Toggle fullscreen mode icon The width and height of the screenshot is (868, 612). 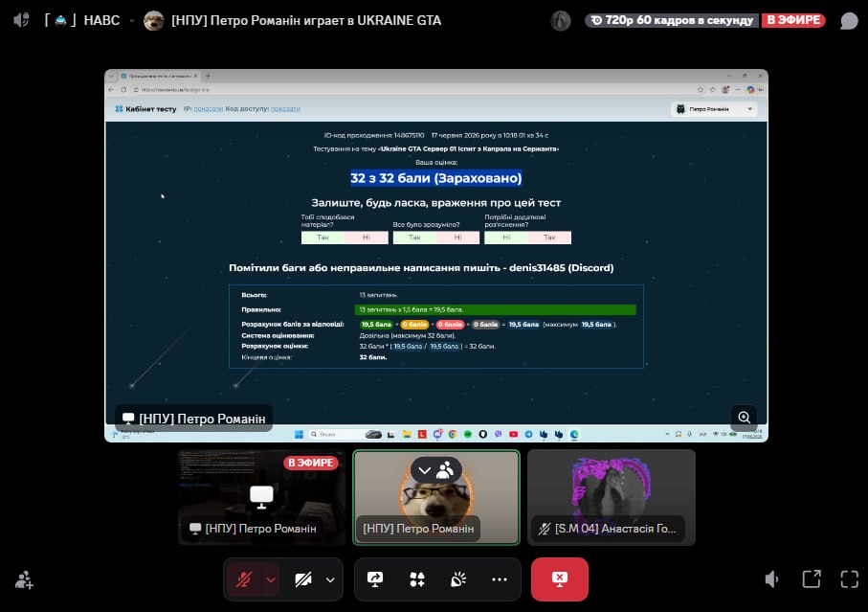click(849, 579)
